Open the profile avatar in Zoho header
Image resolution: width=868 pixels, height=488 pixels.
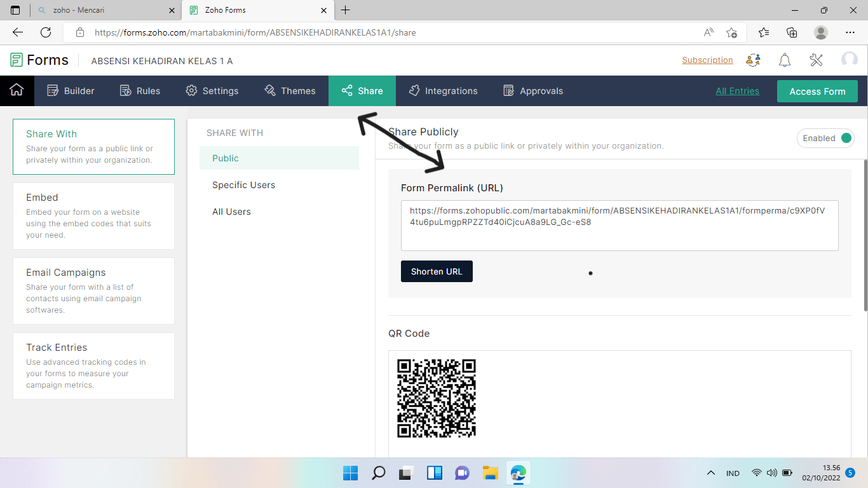point(849,60)
